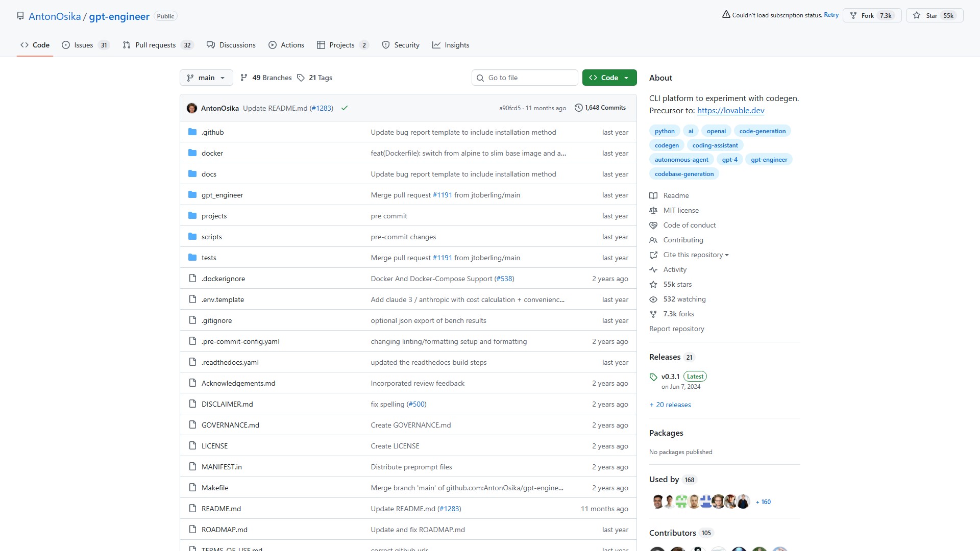Click the AntonOsika avatar in commit bar
980x551 pixels.
pyautogui.click(x=192, y=108)
